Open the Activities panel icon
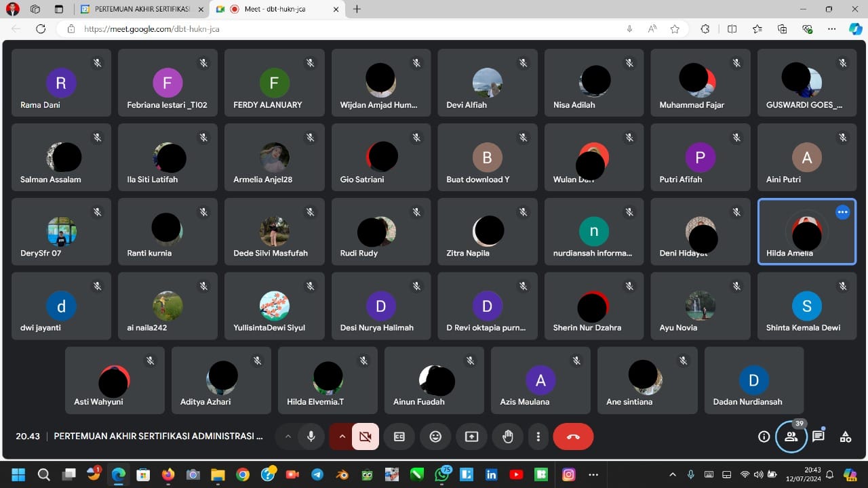 tap(846, 436)
